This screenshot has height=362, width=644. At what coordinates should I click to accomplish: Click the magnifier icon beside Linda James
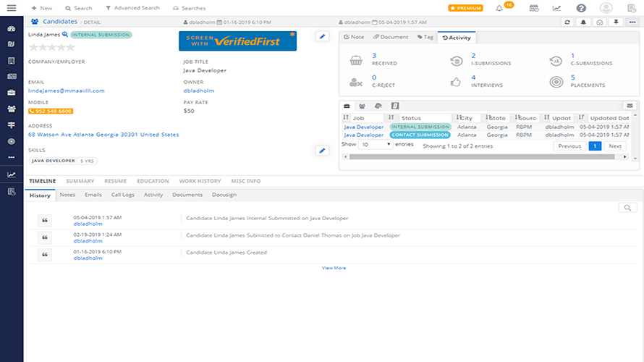click(65, 35)
